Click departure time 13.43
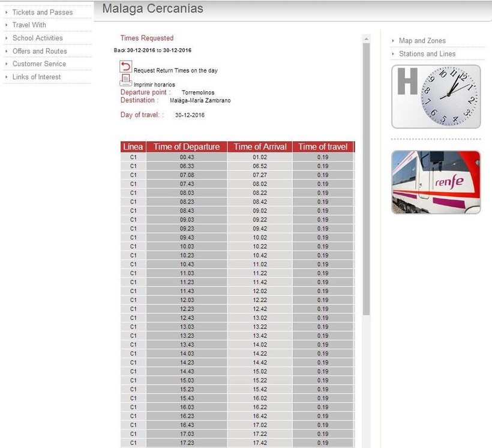 (x=187, y=345)
